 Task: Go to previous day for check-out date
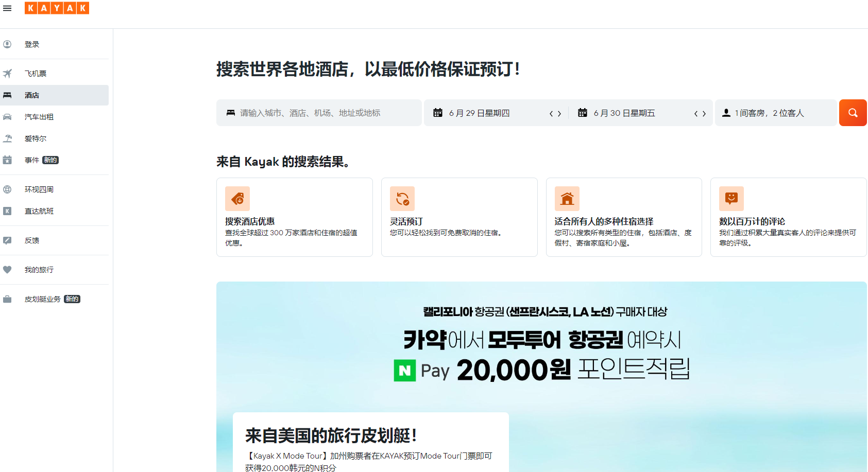(x=696, y=113)
